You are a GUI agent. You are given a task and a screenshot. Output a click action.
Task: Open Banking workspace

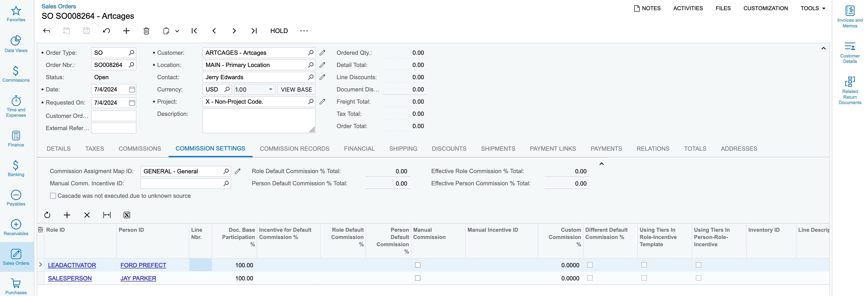click(16, 168)
